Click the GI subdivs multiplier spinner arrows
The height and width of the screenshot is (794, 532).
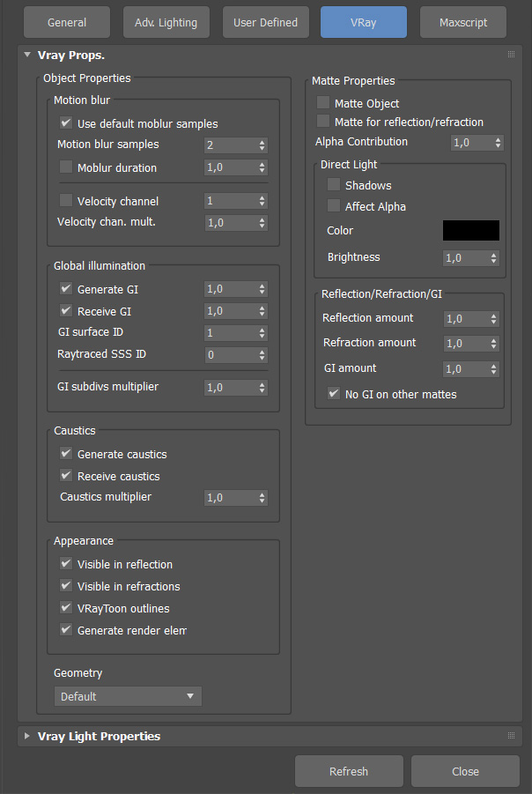[x=262, y=388]
